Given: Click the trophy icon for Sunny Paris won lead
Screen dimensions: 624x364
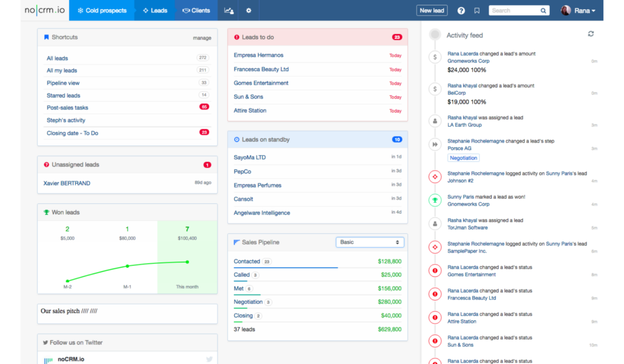Looking at the screenshot, I should [435, 200].
